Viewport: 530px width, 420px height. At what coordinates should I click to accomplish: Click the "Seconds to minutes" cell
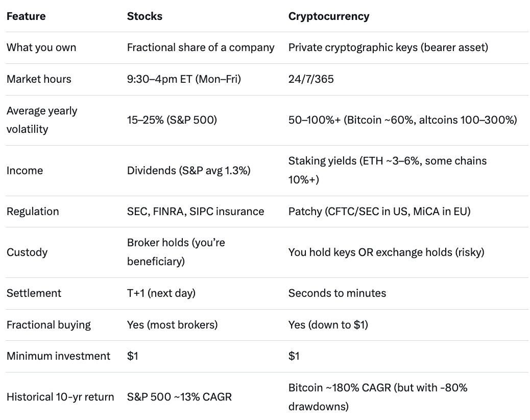pos(337,293)
